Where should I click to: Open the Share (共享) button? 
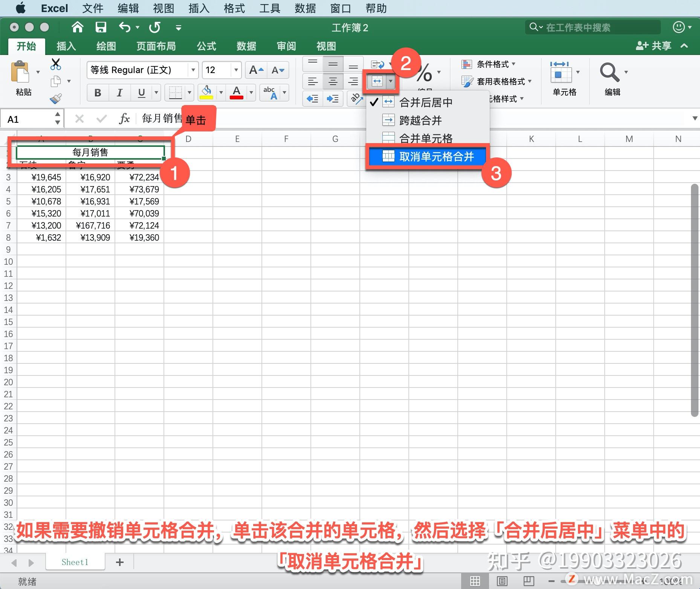pos(653,46)
